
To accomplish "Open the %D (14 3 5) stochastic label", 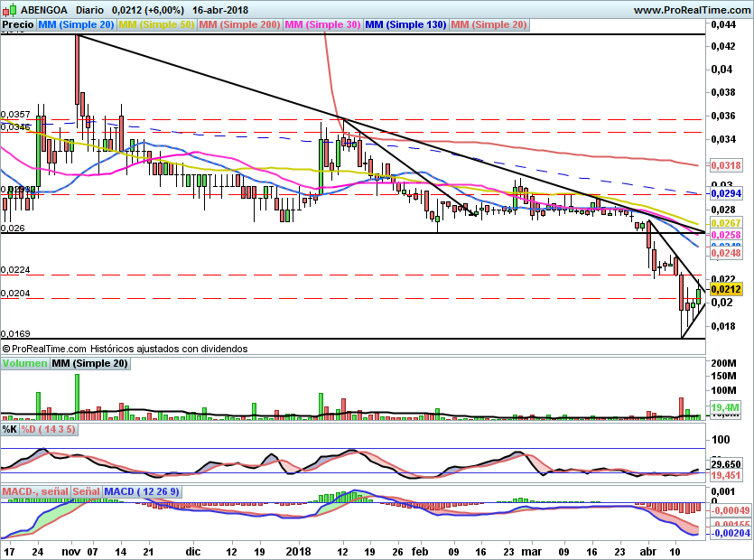I will point(49,429).
